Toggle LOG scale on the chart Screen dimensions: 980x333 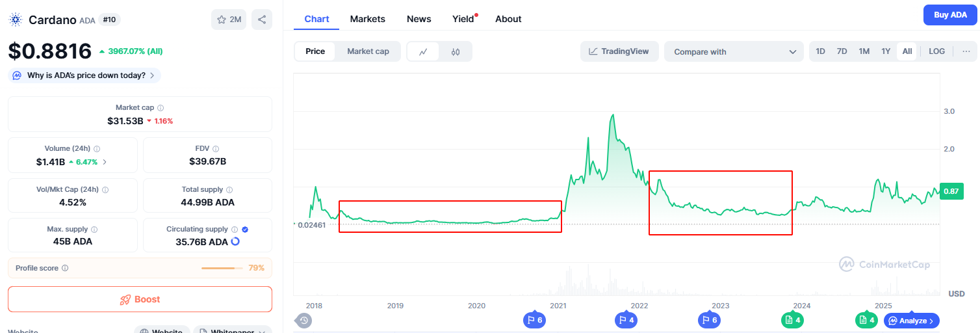(x=936, y=51)
